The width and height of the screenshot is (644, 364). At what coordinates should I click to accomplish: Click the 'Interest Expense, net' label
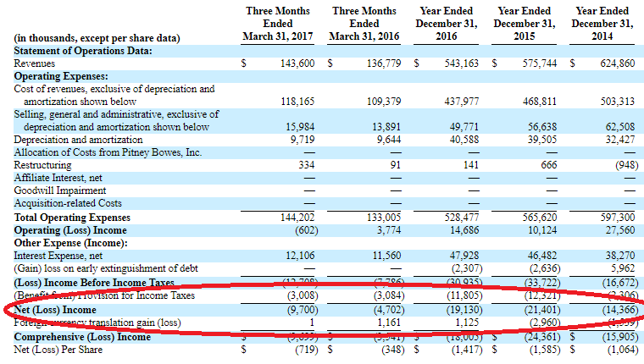pos(58,256)
